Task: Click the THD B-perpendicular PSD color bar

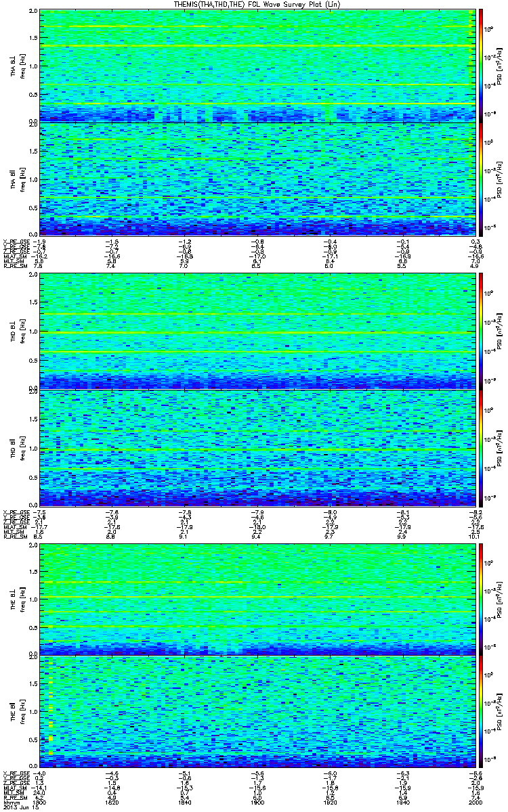Action: click(x=481, y=330)
